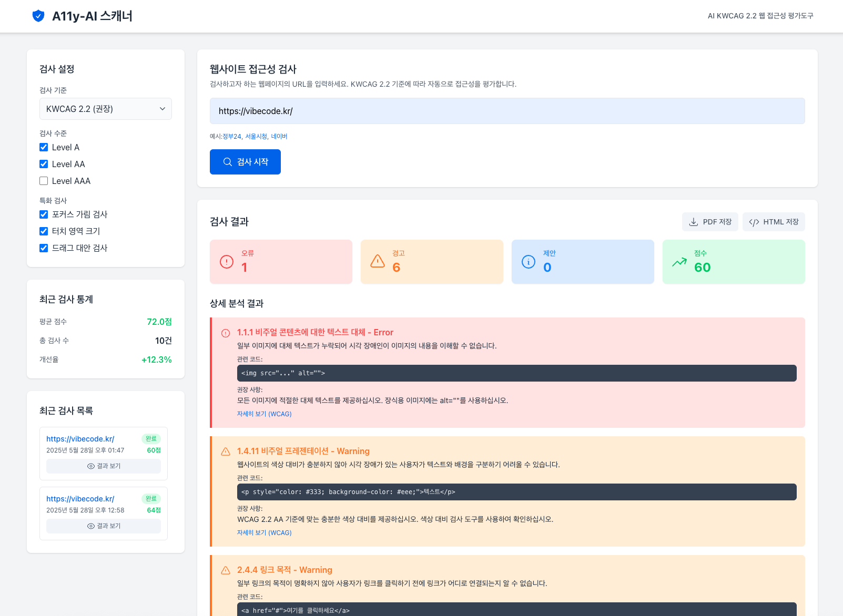Click the blue shield logo icon
Image resolution: width=843 pixels, height=616 pixels.
tap(38, 16)
